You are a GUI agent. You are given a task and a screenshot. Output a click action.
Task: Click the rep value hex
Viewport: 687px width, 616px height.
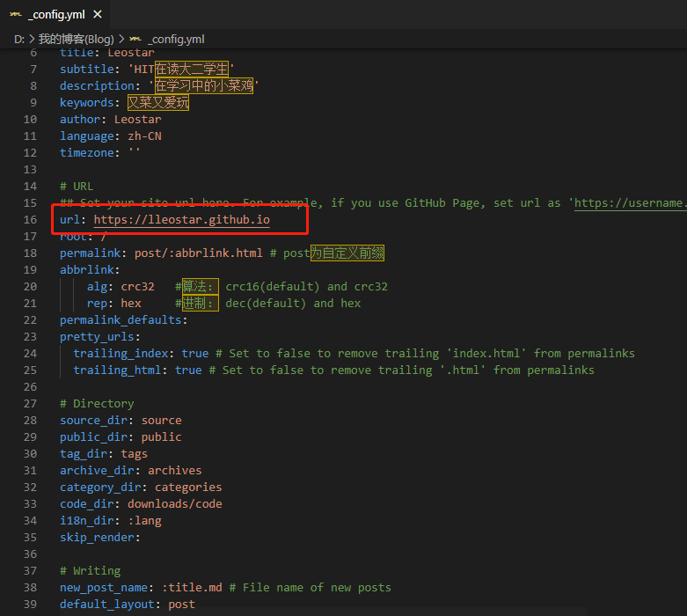pos(131,303)
